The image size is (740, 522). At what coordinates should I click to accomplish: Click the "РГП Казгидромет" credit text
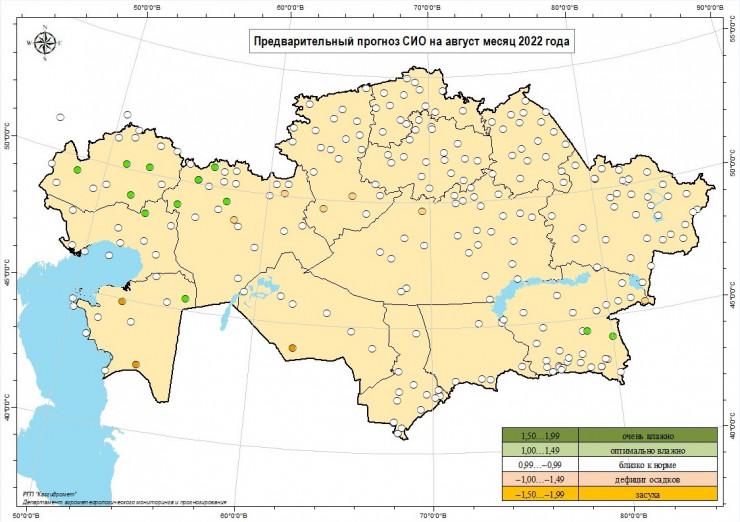48,494
